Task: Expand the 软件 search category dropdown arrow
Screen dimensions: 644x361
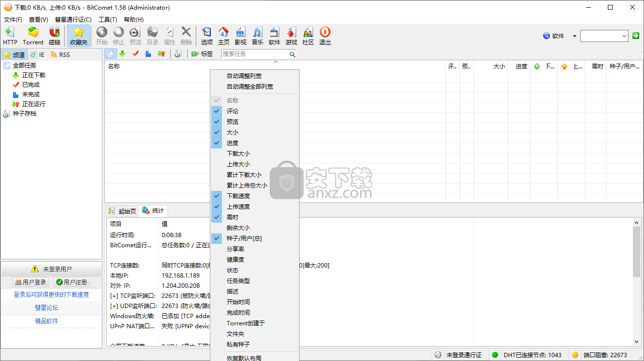Action: pos(575,36)
